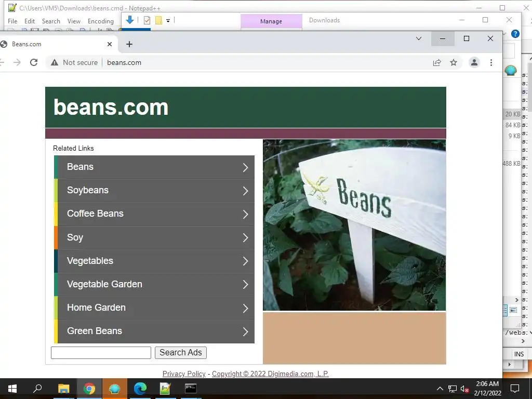Open the Windows Start menu
Image resolution: width=532 pixels, height=399 pixels.
[x=12, y=389]
